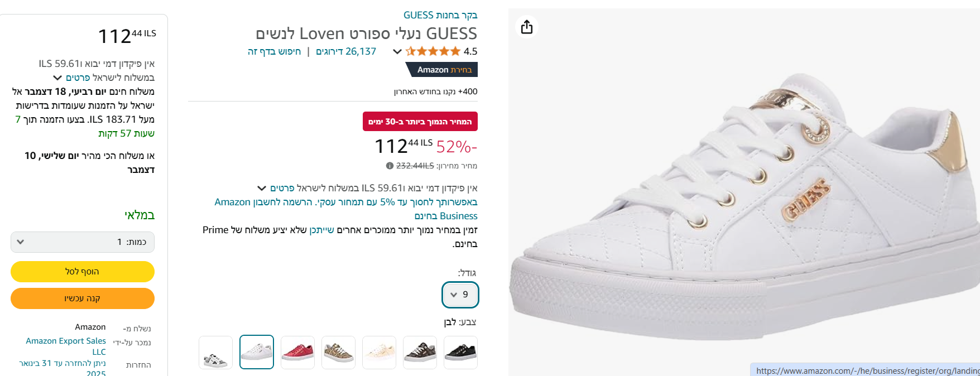
Task: Expand import fees details below the 52% discount
Action: (x=262, y=188)
